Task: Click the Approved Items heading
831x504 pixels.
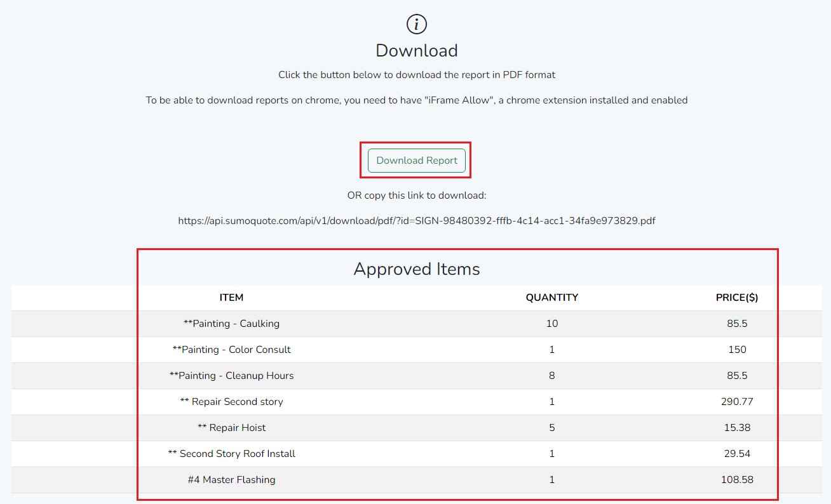Action: [417, 269]
